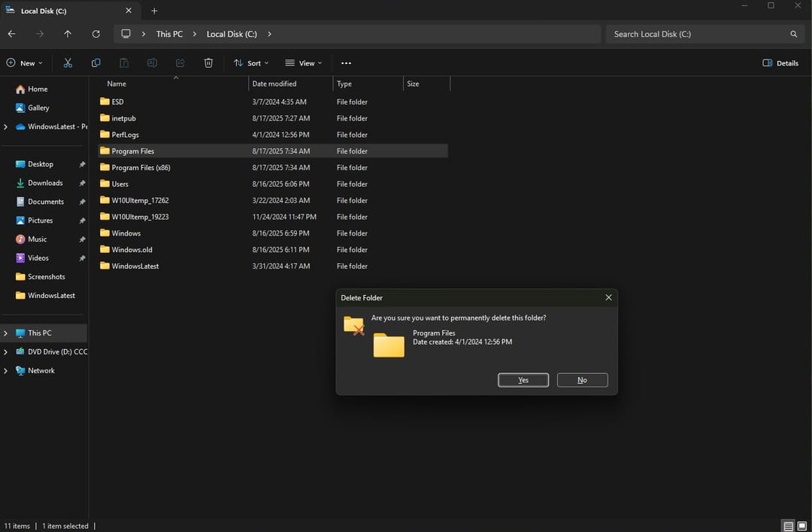Switch to large thumbnails view in status bar

point(802,526)
